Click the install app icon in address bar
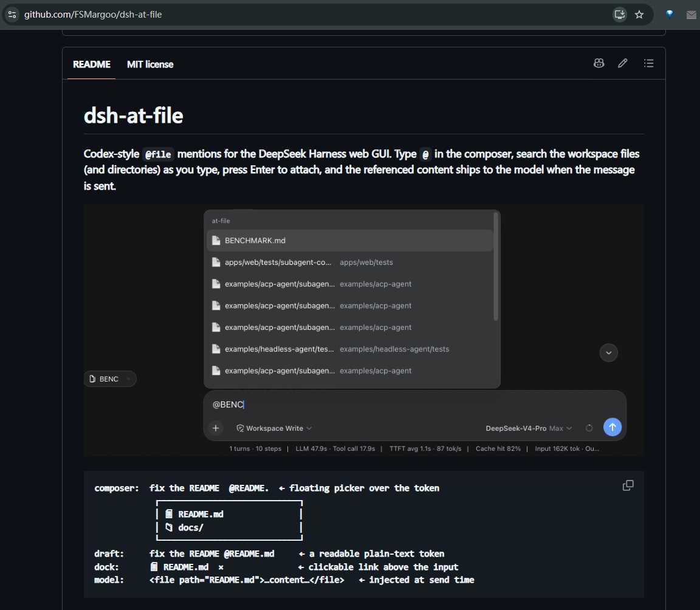This screenshot has height=610, width=700. tap(620, 15)
